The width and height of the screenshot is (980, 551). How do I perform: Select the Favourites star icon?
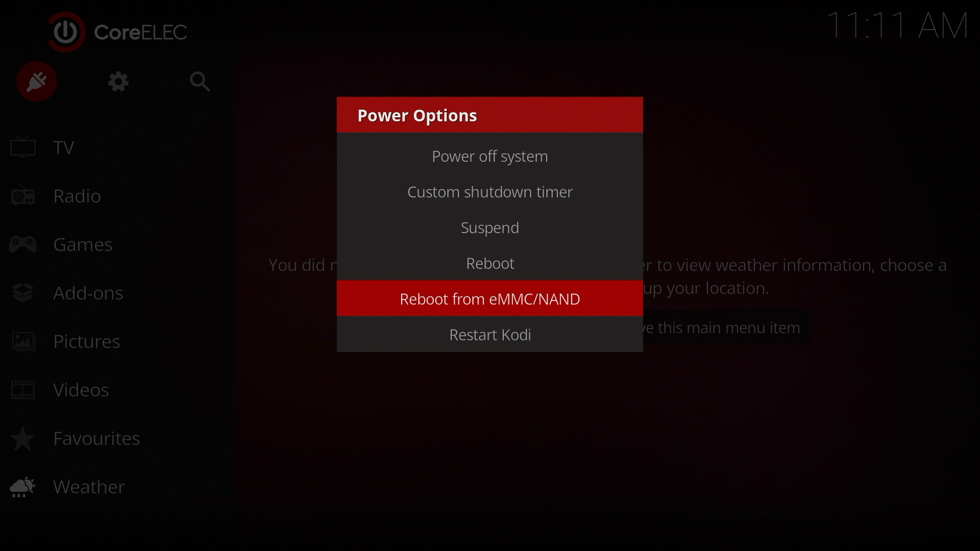[x=23, y=438]
